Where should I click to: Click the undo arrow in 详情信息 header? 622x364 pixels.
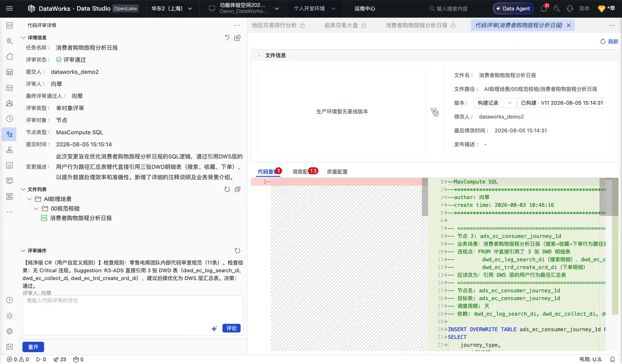[x=227, y=38]
